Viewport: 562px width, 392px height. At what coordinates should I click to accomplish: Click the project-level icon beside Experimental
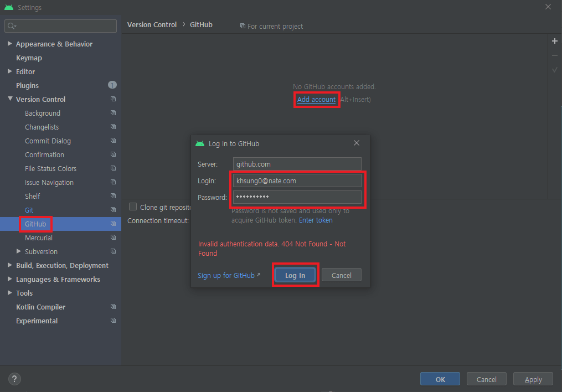click(x=114, y=321)
